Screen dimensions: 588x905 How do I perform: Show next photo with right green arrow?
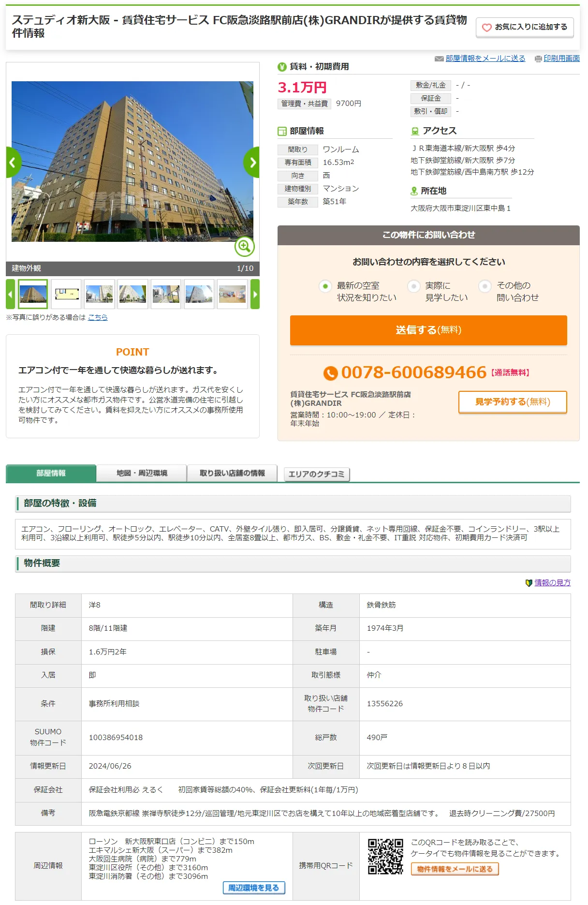(252, 163)
